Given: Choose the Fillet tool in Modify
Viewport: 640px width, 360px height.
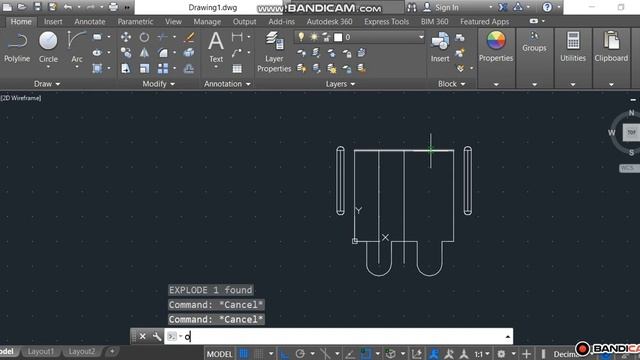Looking at the screenshot, I should click(x=163, y=53).
